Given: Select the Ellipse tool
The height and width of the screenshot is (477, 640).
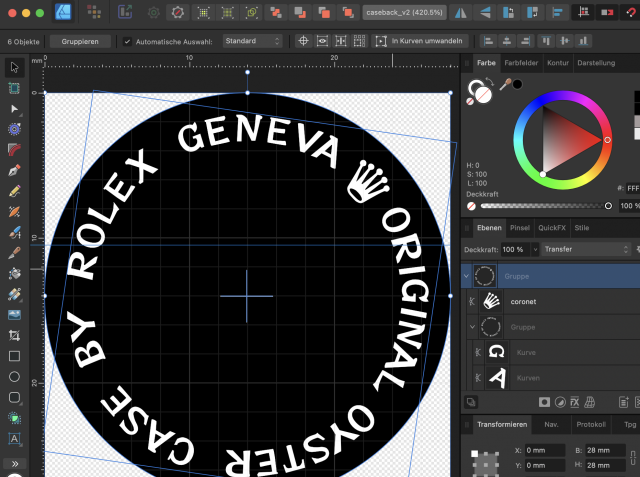Looking at the screenshot, I should (14, 377).
